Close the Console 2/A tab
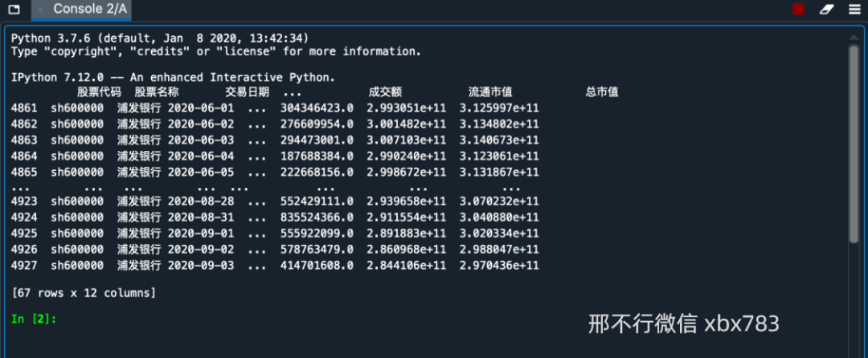The height and width of the screenshot is (358, 868). point(40,10)
